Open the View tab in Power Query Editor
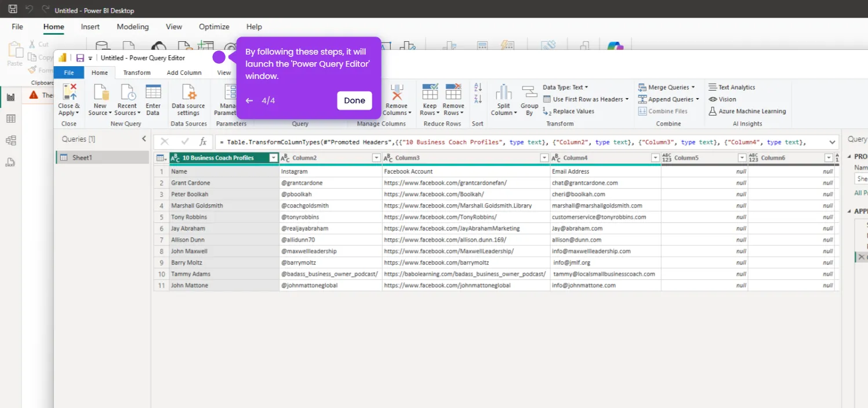868x408 pixels. [x=224, y=73]
